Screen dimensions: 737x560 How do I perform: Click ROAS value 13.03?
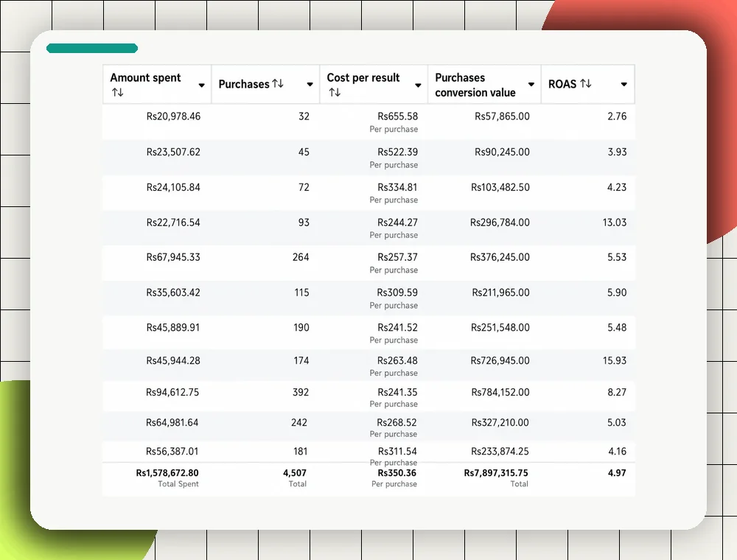[615, 223]
